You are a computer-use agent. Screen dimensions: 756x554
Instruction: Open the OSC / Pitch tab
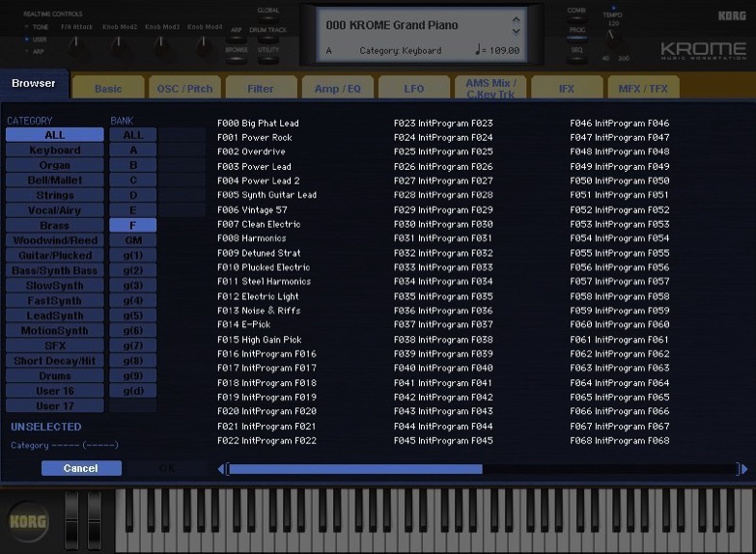184,88
